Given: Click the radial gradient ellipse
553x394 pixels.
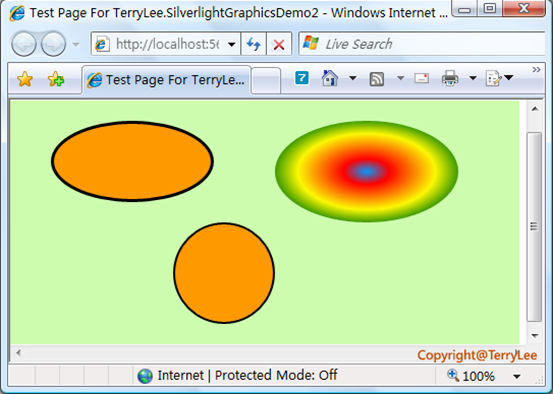Looking at the screenshot, I should click(367, 172).
